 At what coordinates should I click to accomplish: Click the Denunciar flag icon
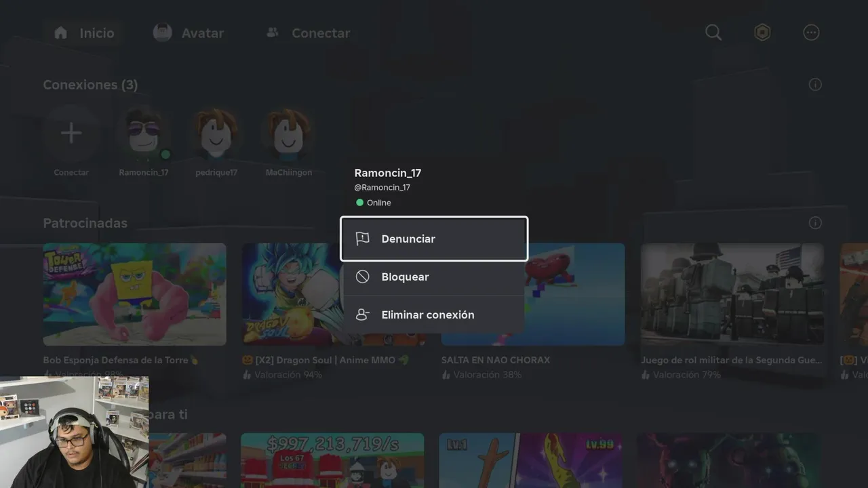coord(363,239)
